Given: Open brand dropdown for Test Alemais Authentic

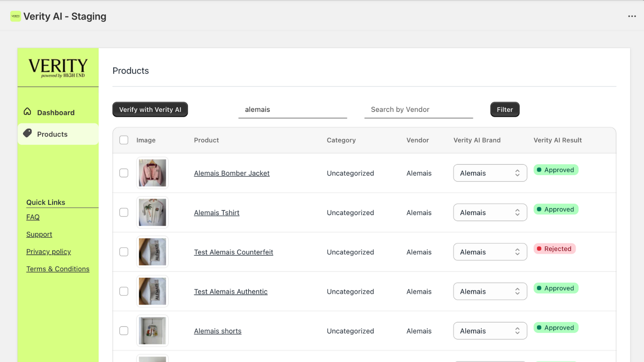Looking at the screenshot, I should click(490, 291).
